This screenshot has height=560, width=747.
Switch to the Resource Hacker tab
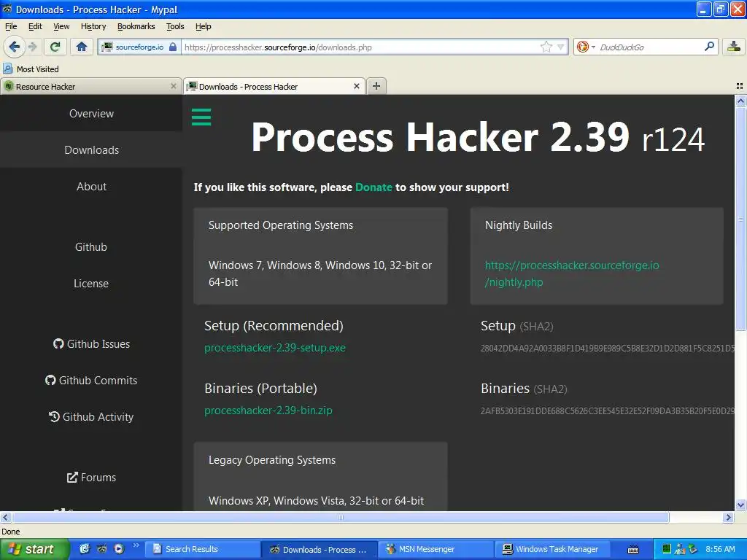coord(86,86)
